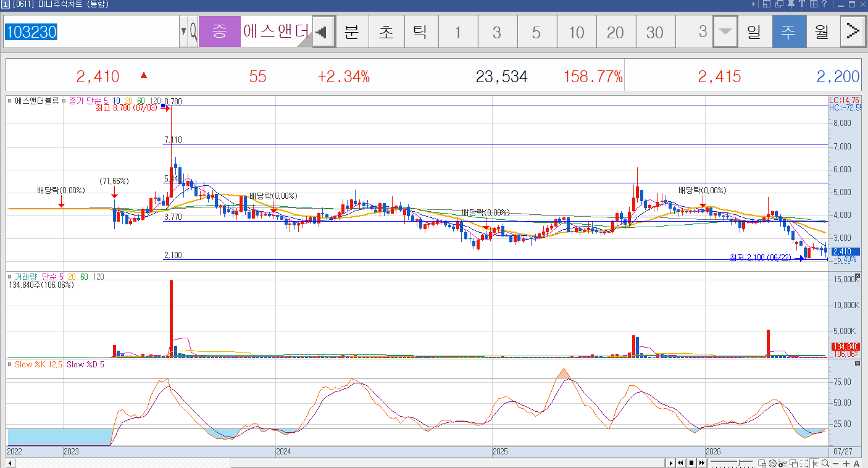Open chart settings via the gear icon
868x468 pixels.
(x=772, y=463)
